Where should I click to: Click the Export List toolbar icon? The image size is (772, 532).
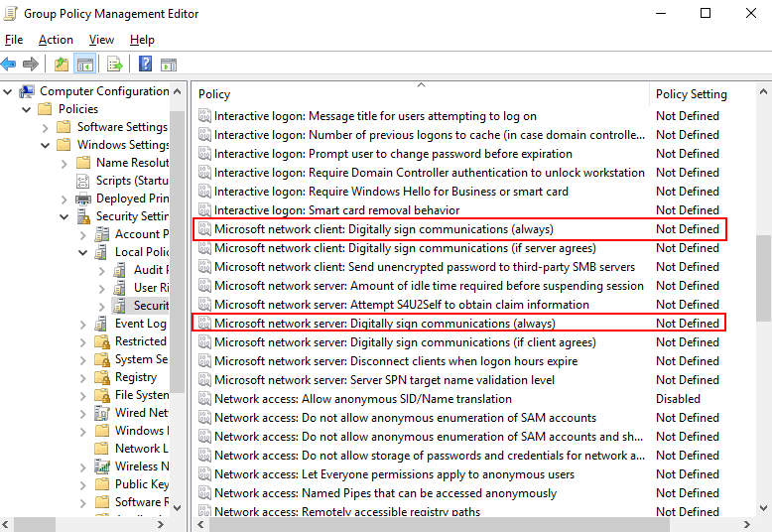click(115, 65)
